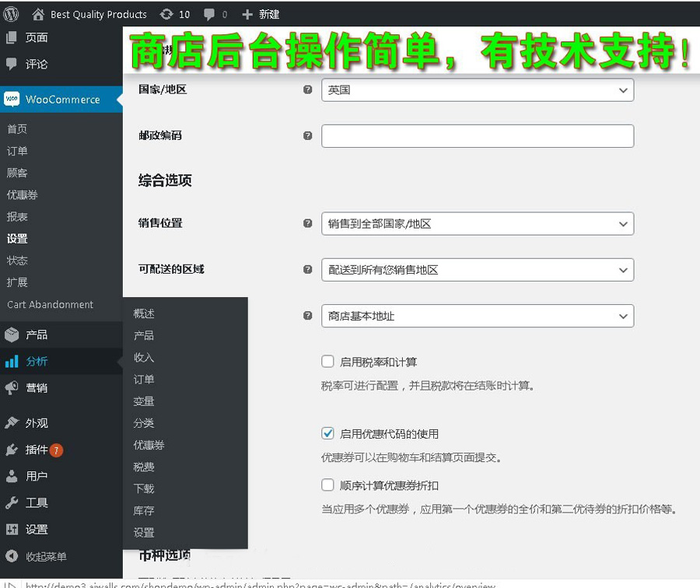Collapse the sidebar with 收起菜单

45,556
